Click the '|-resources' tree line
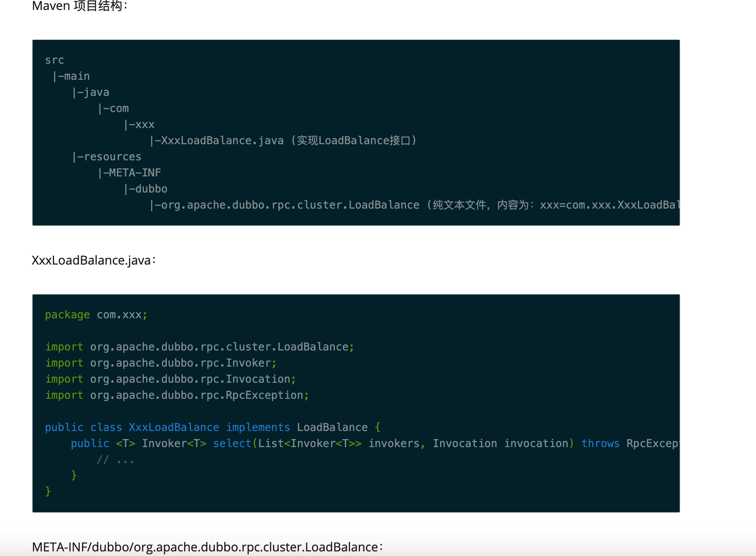Image resolution: width=756 pixels, height=556 pixels. [107, 157]
